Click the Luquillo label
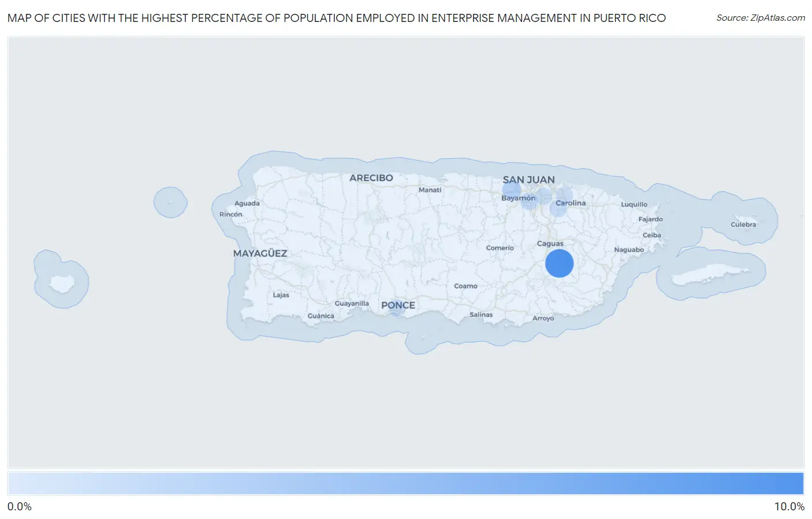 pos(634,204)
